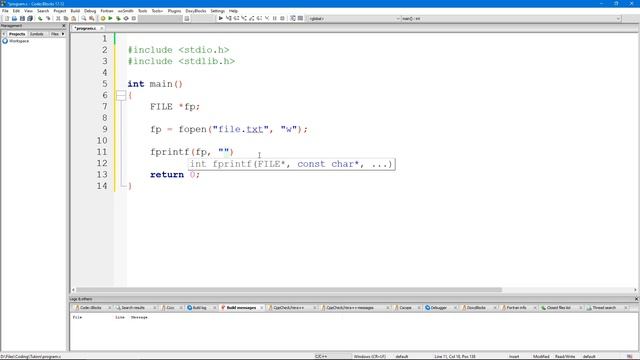Open the main() function dropdown
Screen dimensions: 640x360
[x=511, y=19]
